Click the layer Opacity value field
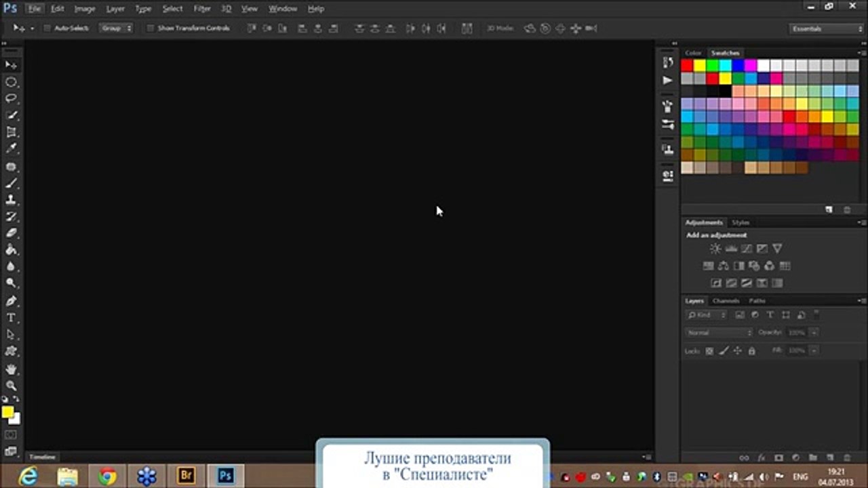868x488 pixels. coord(796,333)
